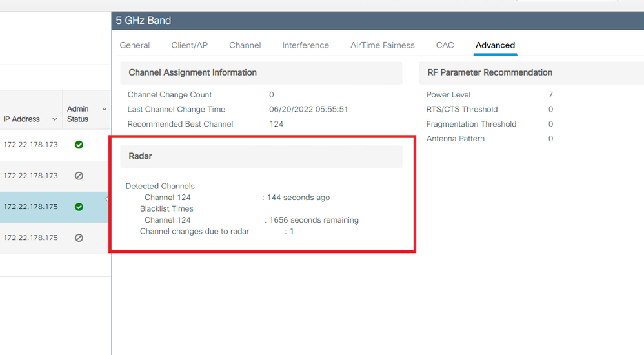
Task: Open the AirTime Fairness tab
Action: (x=383, y=45)
